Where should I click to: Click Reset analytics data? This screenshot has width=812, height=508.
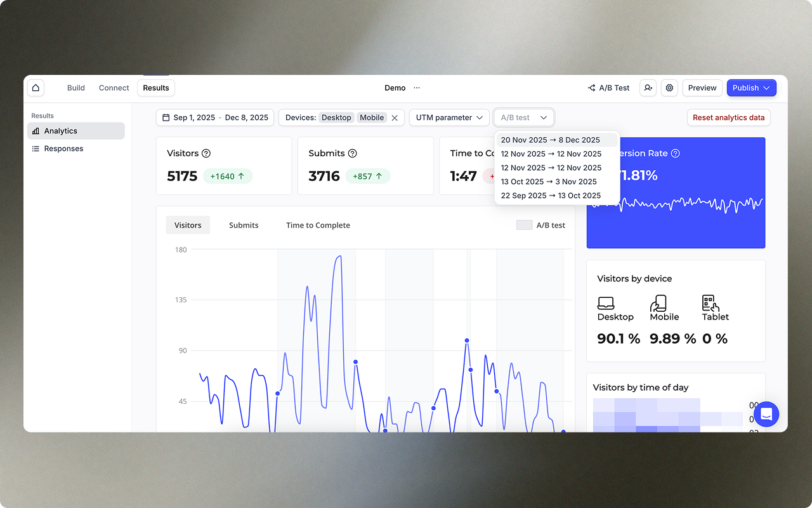pos(728,117)
